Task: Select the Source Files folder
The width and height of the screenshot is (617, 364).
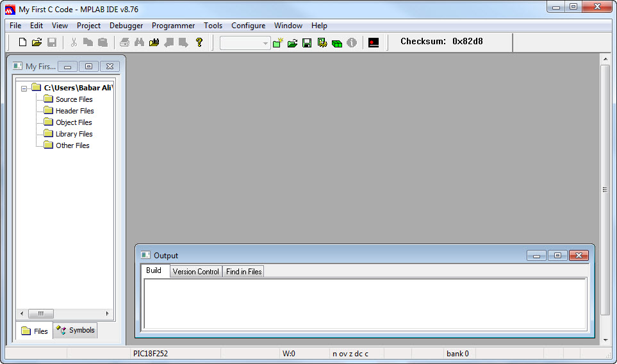Action: [74, 99]
